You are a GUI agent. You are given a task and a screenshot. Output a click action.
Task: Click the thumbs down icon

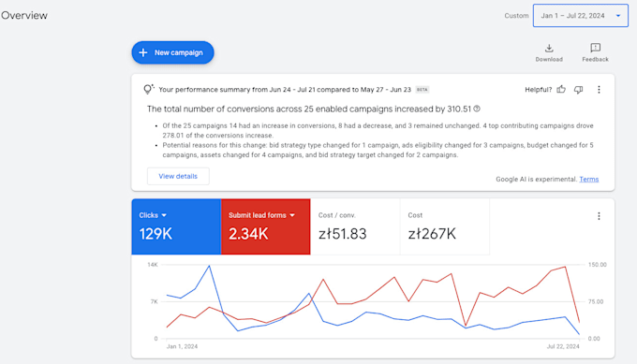[579, 90]
